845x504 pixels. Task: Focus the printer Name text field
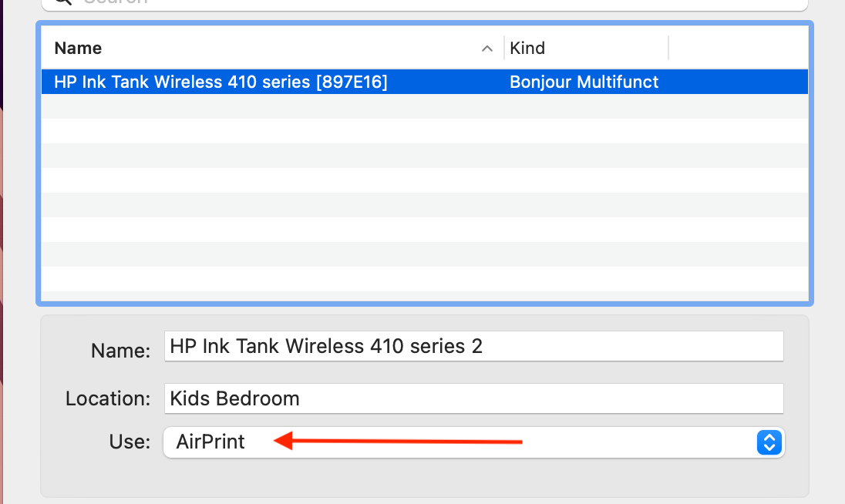click(473, 347)
